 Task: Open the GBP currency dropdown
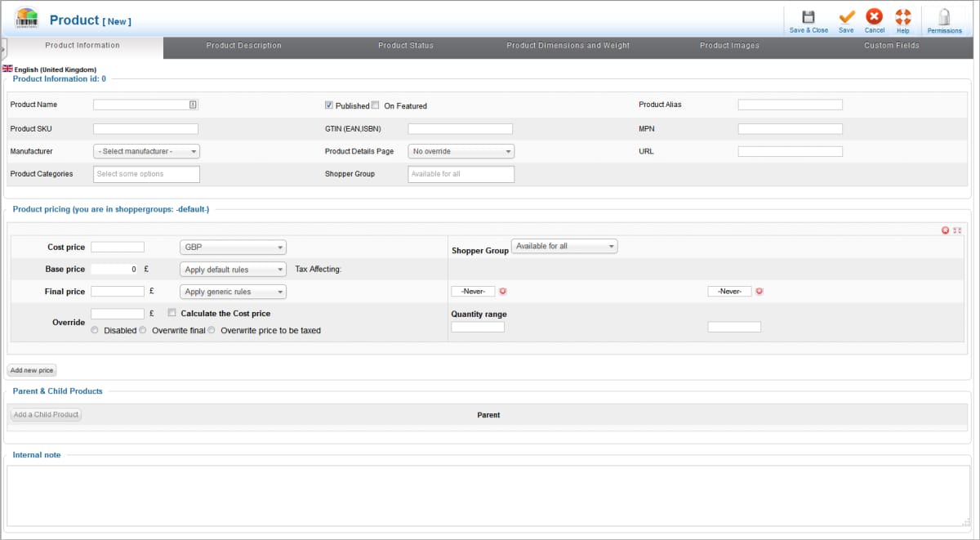[233, 247]
